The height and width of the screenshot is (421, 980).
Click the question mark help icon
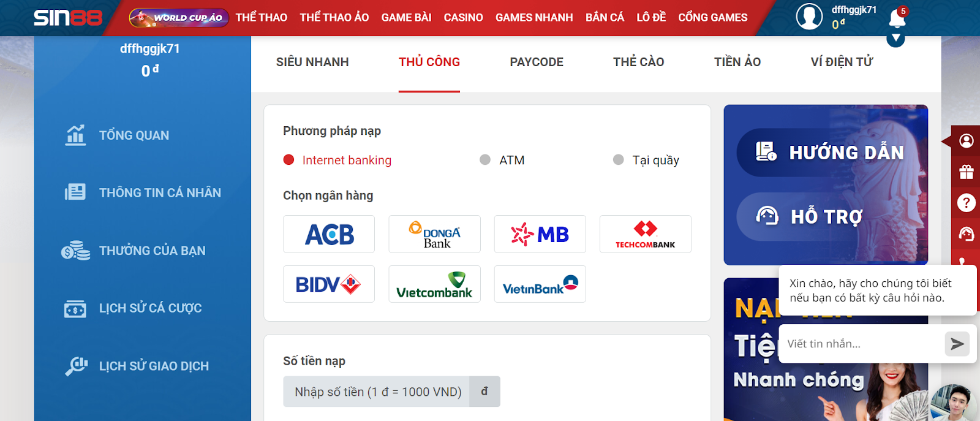[967, 203]
